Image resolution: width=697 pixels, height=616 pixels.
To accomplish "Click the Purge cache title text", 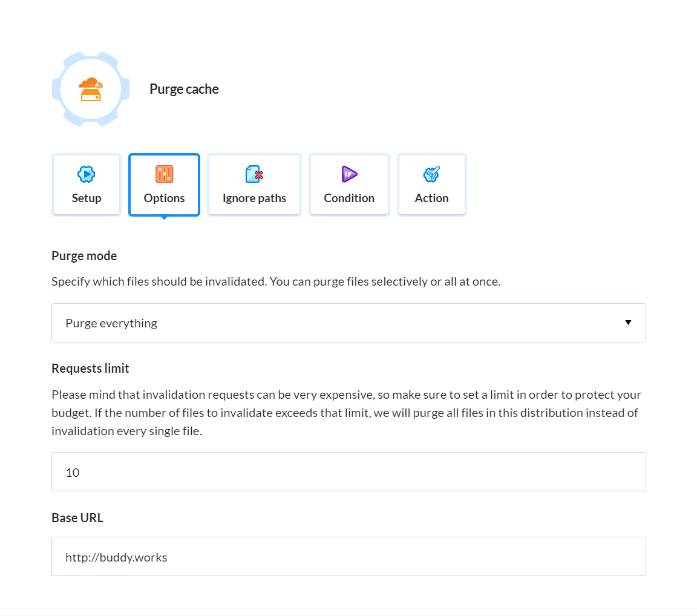I will coord(184,89).
